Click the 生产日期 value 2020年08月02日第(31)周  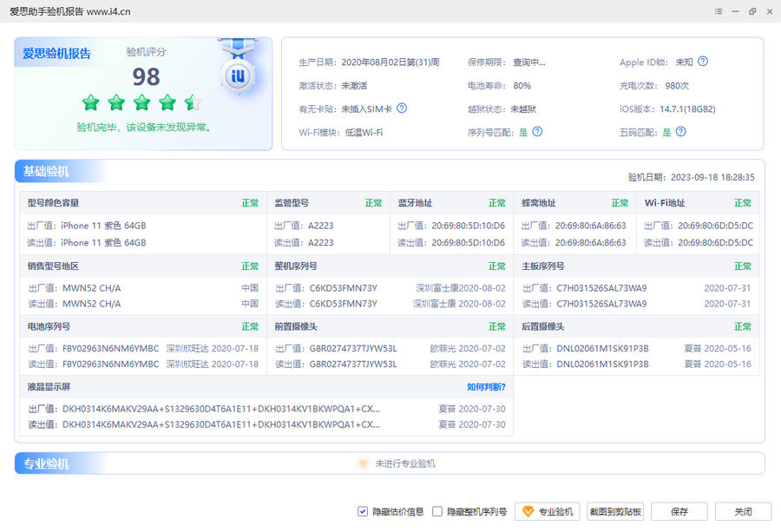coord(390,62)
